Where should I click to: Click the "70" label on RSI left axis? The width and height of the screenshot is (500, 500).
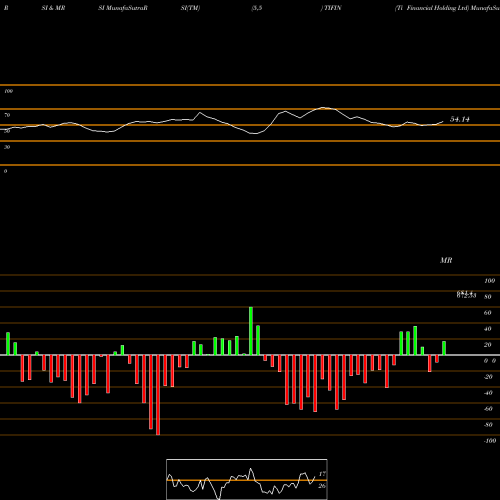[7, 115]
